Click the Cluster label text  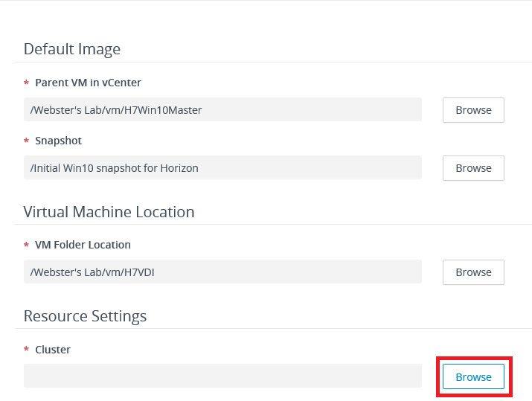click(53, 349)
